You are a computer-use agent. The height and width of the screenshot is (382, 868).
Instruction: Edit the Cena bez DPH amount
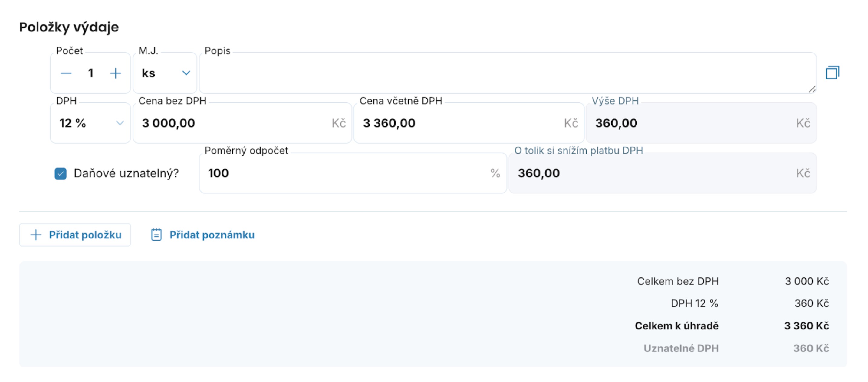[x=232, y=123]
